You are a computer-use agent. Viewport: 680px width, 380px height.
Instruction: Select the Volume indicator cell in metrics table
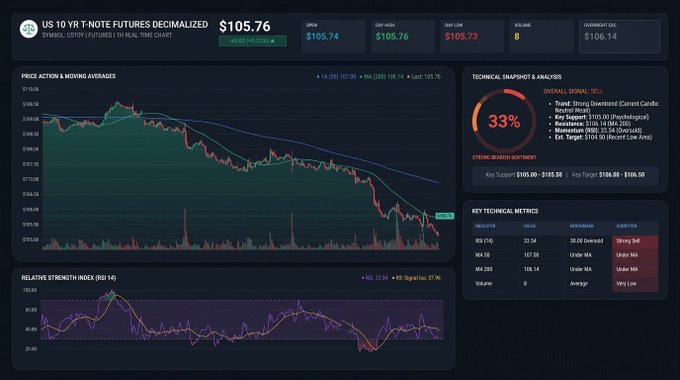484,284
